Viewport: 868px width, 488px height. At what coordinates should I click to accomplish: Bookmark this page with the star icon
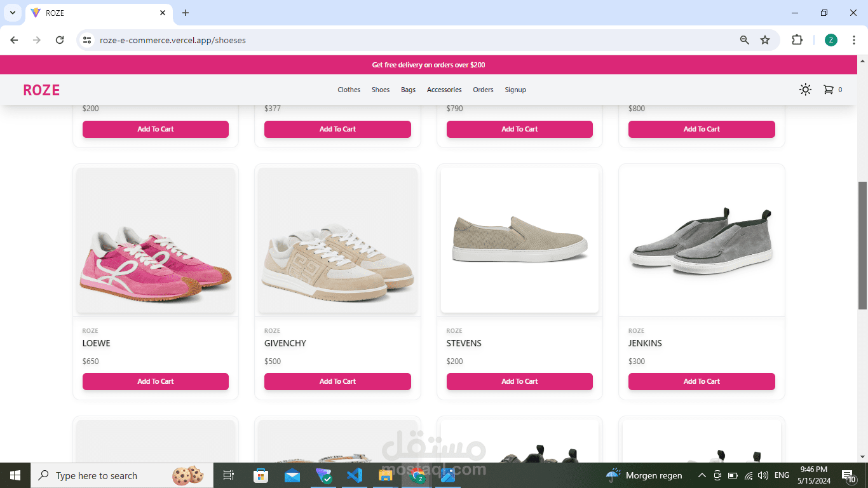765,40
